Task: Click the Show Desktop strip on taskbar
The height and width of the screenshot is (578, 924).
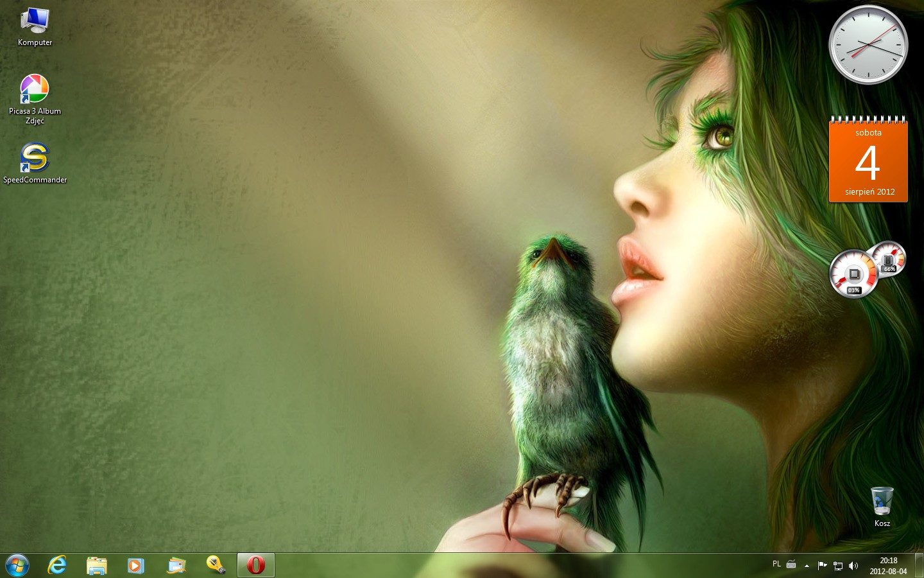Action: point(919,565)
